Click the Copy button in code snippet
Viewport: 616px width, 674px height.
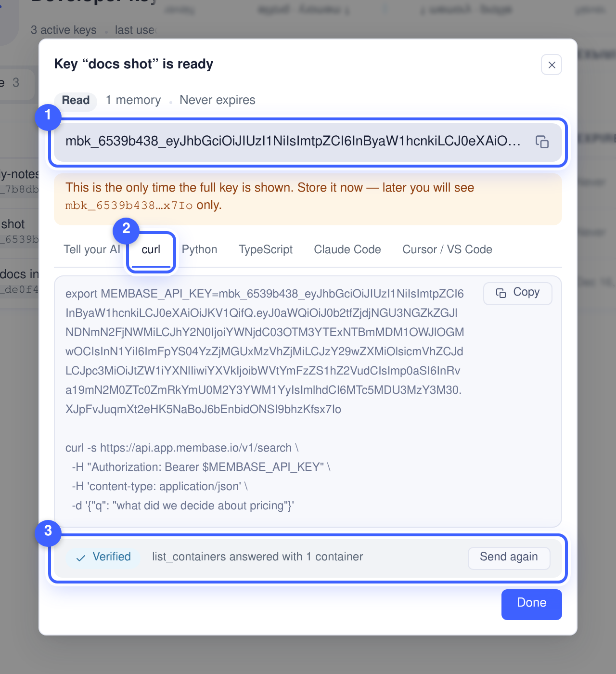[517, 293]
